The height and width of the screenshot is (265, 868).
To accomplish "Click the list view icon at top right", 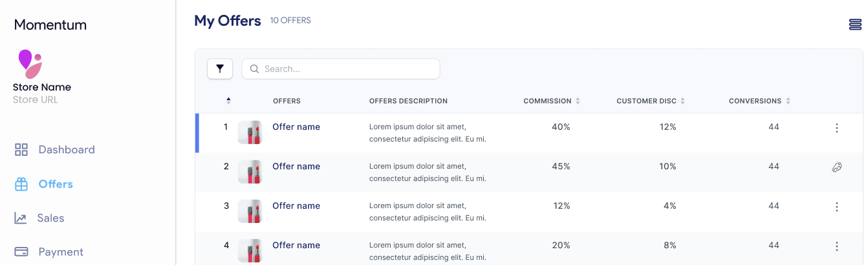I will (855, 25).
